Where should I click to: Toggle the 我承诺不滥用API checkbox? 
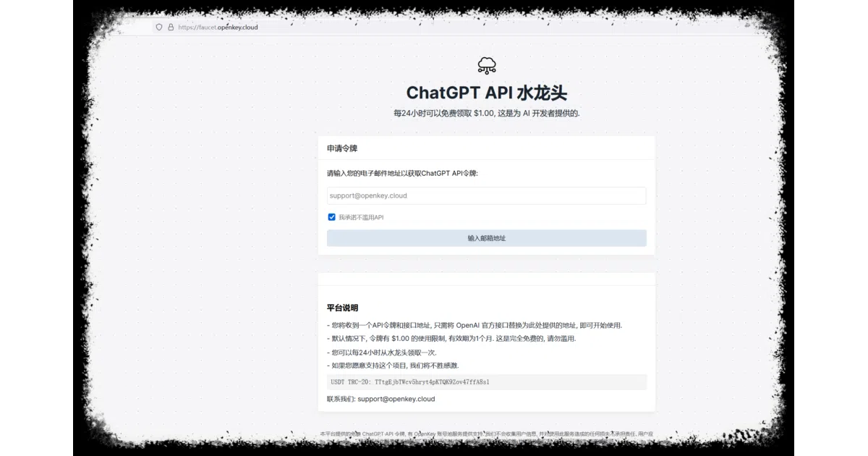(331, 217)
